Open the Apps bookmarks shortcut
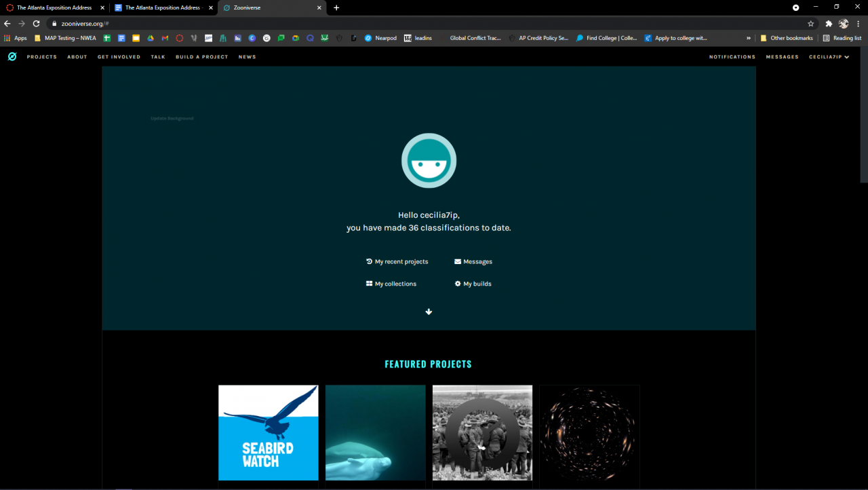868x490 pixels. (16, 38)
